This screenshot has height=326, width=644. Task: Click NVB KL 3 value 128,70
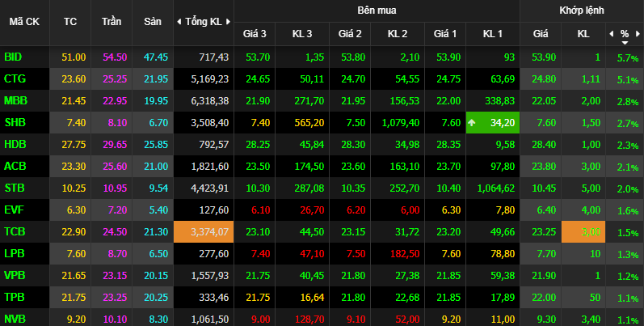point(309,319)
